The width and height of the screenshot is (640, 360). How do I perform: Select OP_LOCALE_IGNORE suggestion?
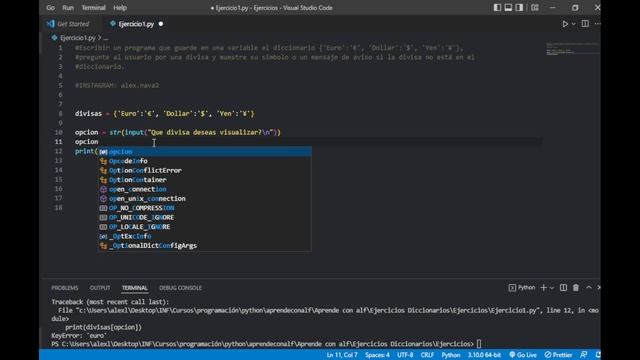[x=205, y=227]
